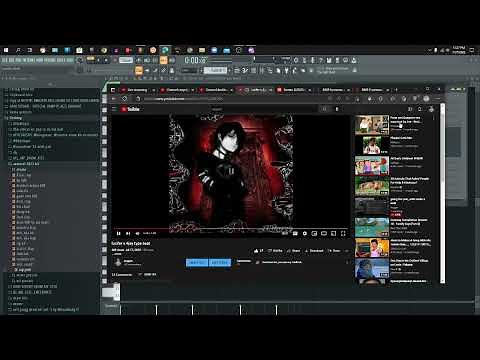480x360 pixels.
Task: Dislike the YouTube video
Action: coord(275,251)
